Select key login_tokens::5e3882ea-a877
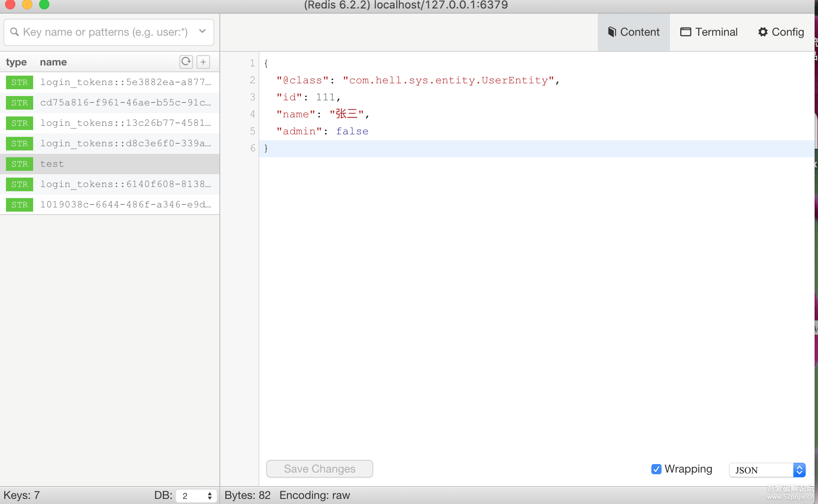Image resolution: width=818 pixels, height=504 pixels. click(110, 82)
